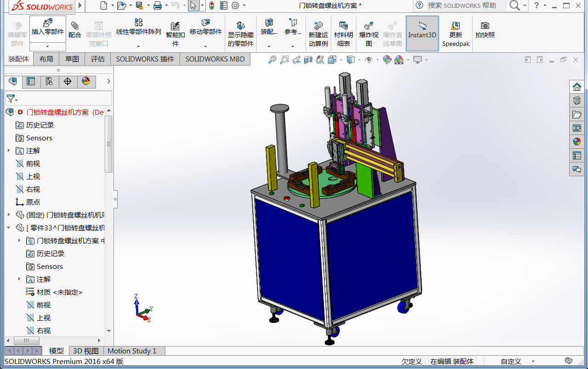Collapse the 零件33 component tree node
The image size is (588, 369).
[x=8, y=228]
